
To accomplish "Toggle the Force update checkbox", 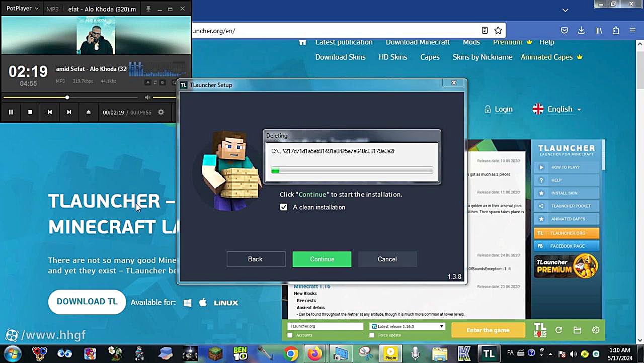I will [372, 335].
